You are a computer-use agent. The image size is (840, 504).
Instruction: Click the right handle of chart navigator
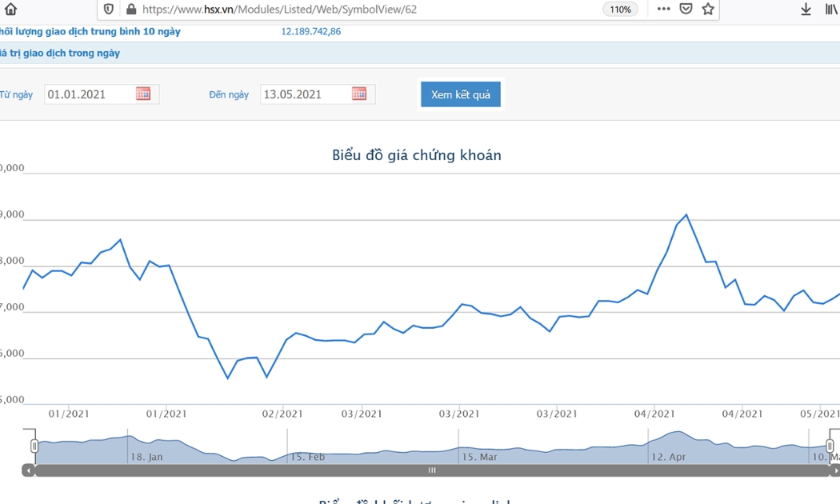[830, 446]
